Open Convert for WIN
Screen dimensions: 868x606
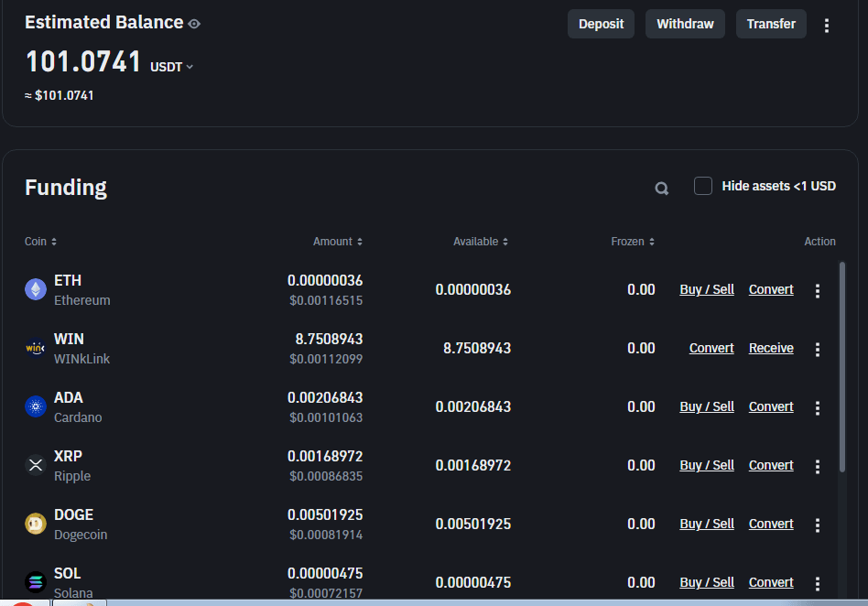tap(711, 348)
